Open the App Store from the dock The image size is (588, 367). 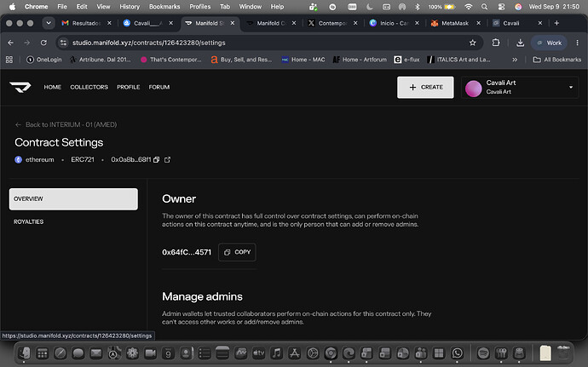295,353
